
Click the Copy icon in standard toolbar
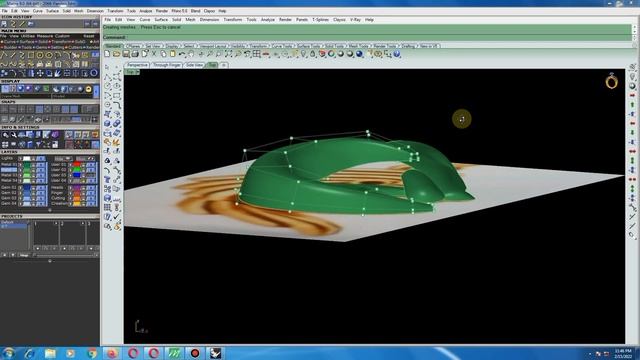(x=163, y=54)
